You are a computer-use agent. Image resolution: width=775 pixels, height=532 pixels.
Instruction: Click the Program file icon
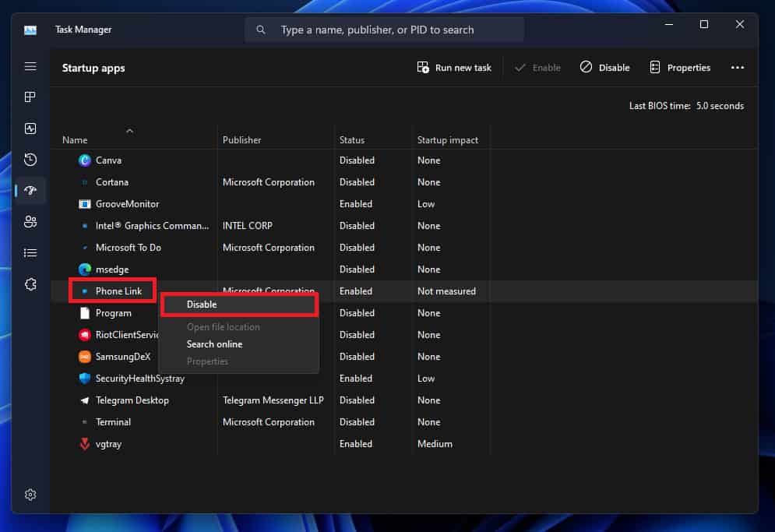click(x=85, y=313)
